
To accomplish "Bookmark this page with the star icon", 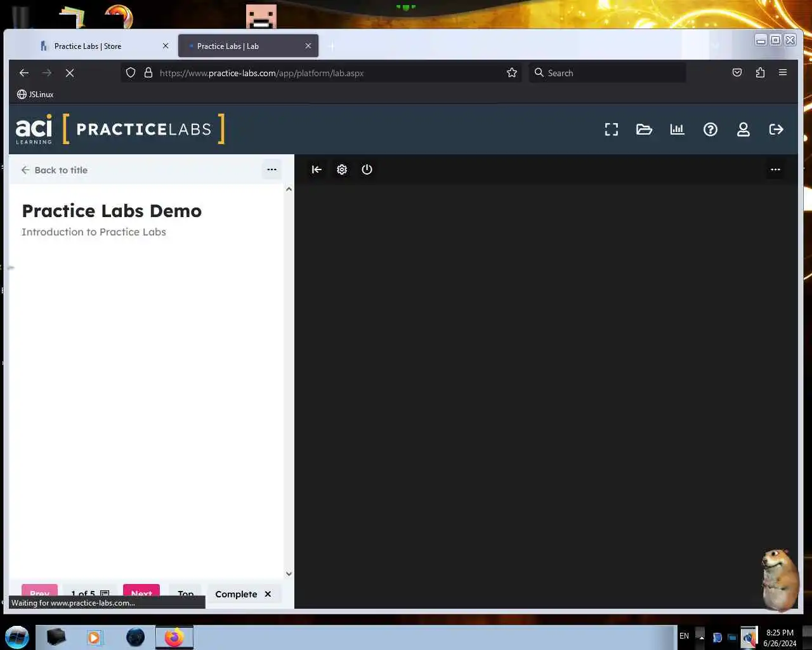I will pos(512,73).
